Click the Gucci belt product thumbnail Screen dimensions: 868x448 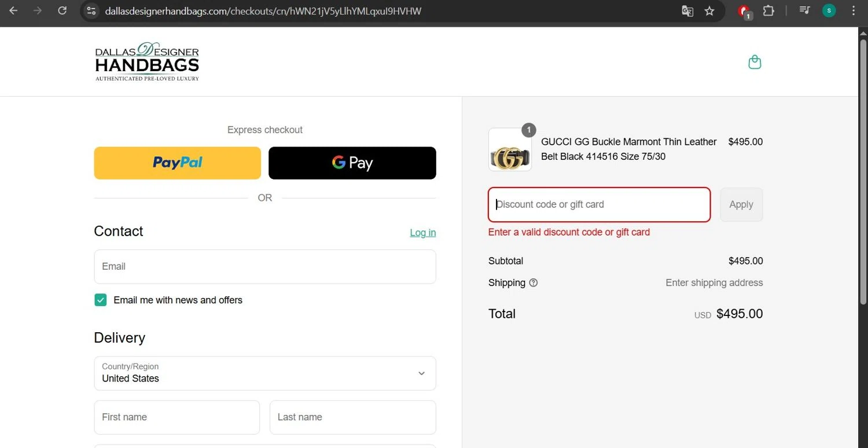[x=510, y=150]
